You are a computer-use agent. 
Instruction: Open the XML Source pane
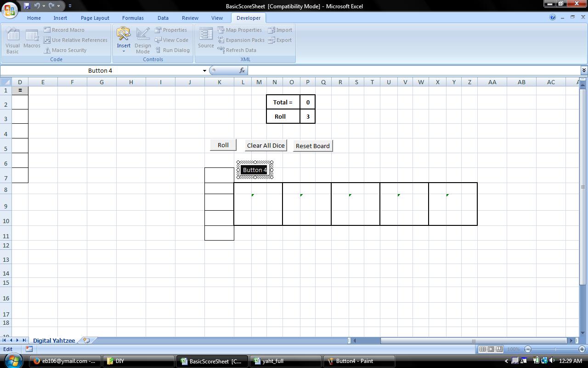(206, 38)
